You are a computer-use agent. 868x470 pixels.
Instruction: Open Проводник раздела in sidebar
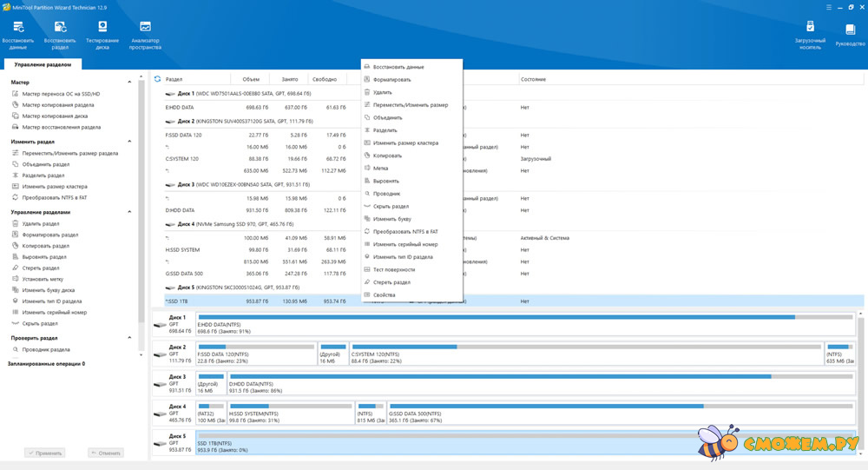(45, 349)
